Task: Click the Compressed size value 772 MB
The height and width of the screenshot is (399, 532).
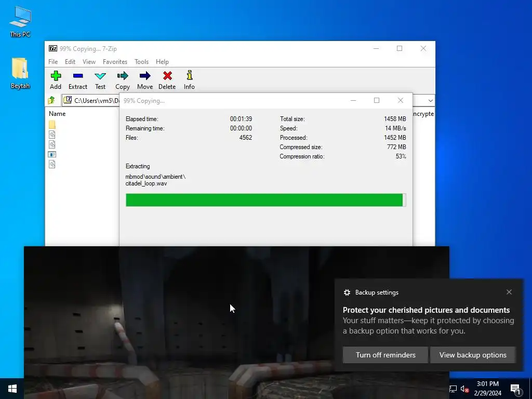Action: point(396,147)
